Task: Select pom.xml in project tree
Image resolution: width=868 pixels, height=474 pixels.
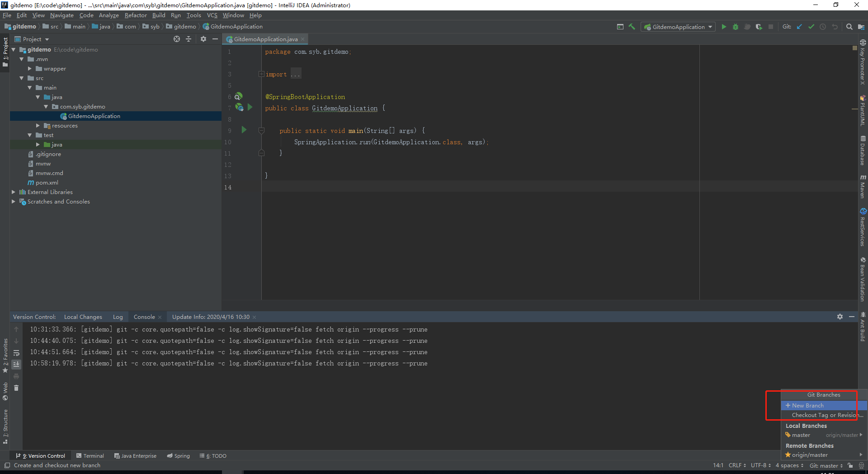Action: coord(47,183)
